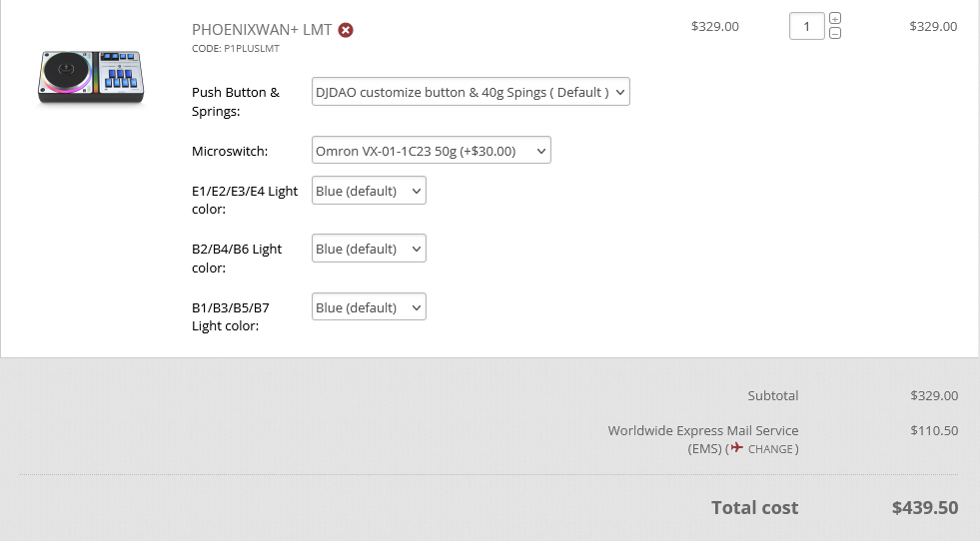Click the B1/B3/B5/B7 Light color label
Viewport: 980px width, 541px height.
tap(231, 316)
